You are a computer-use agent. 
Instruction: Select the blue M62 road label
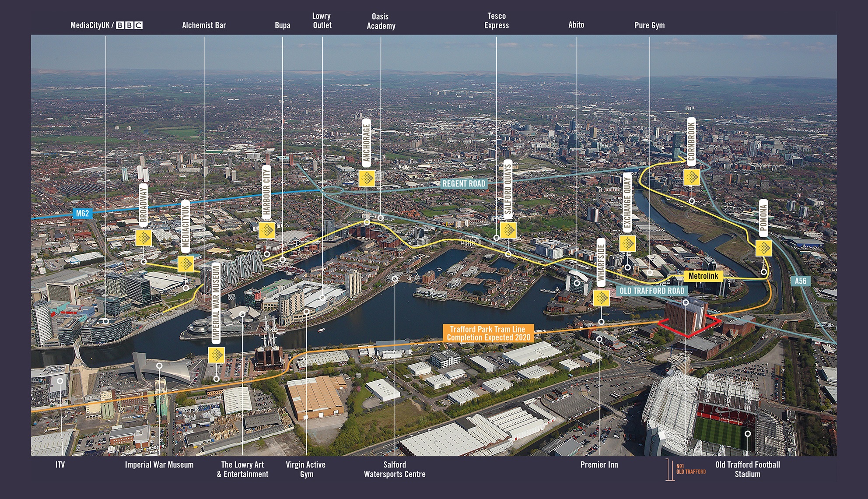[82, 214]
